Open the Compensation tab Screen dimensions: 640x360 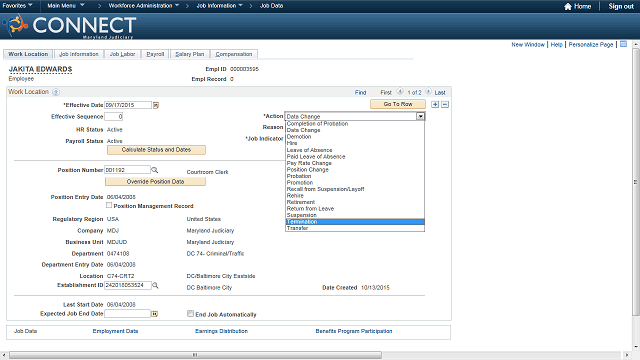pyautogui.click(x=234, y=54)
